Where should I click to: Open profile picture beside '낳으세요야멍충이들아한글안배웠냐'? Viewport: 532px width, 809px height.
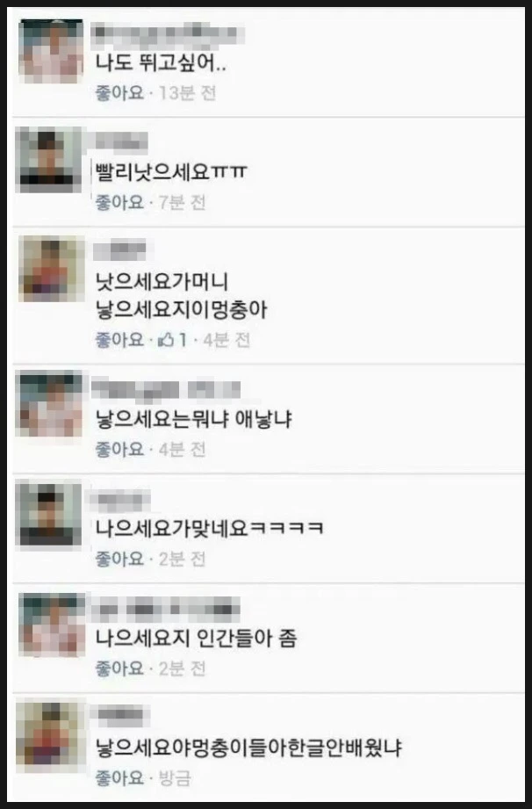pos(49,733)
